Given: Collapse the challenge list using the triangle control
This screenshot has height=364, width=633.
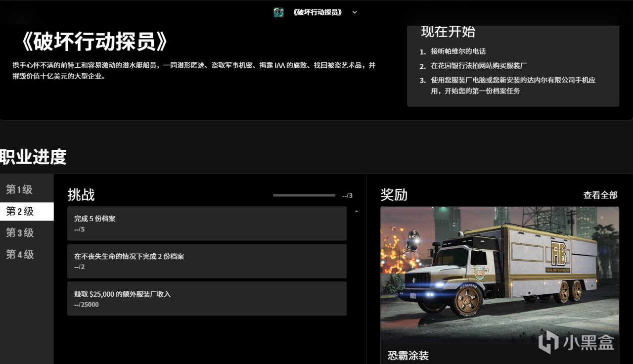Looking at the screenshot, I should pos(357,211).
